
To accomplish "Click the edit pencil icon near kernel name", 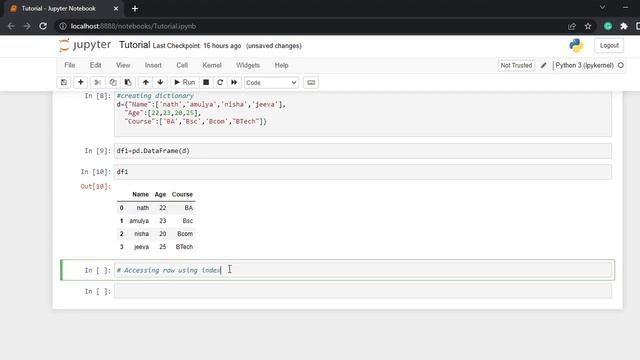I will (543, 65).
